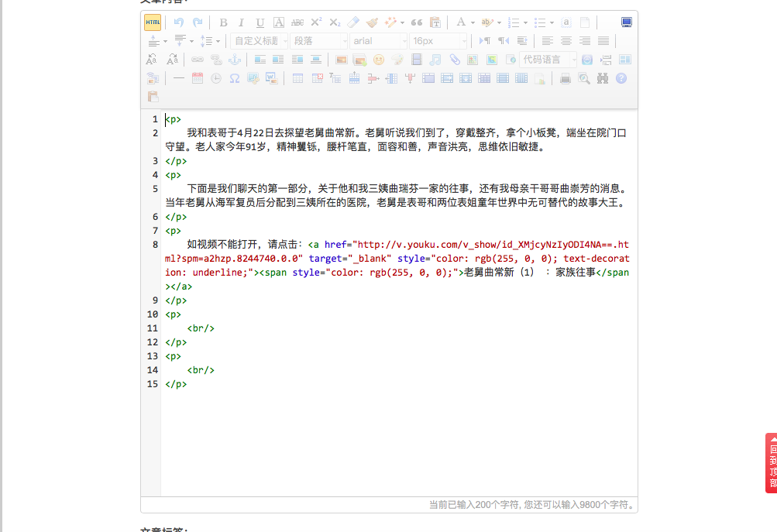Justify the text on both sides

tap(603, 40)
